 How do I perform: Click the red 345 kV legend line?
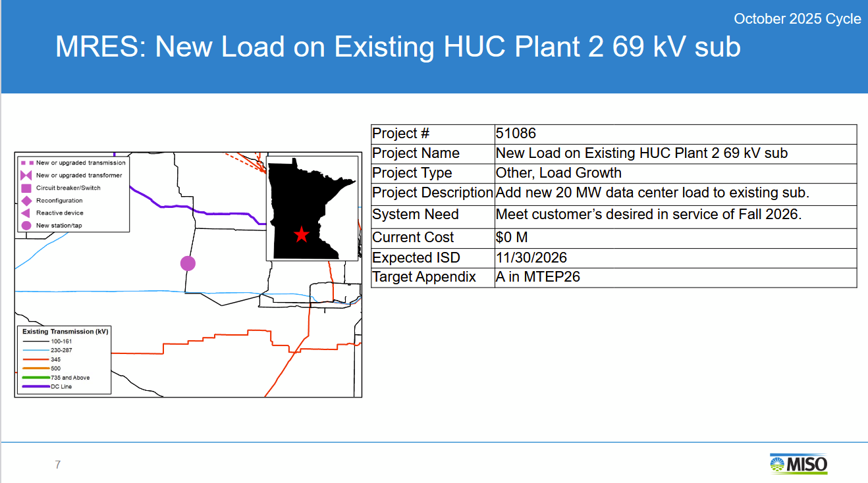[x=36, y=359]
